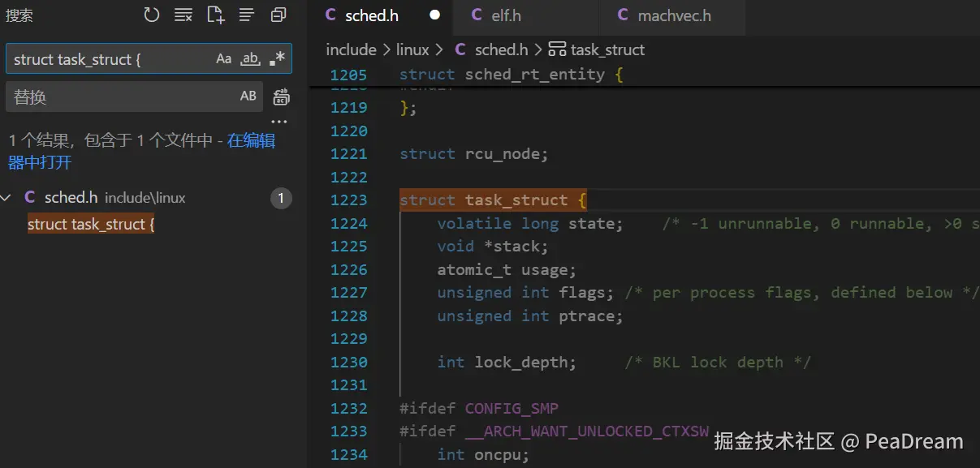Click 'unsigned int ptrace;' line
980x468 pixels.
tap(530, 316)
